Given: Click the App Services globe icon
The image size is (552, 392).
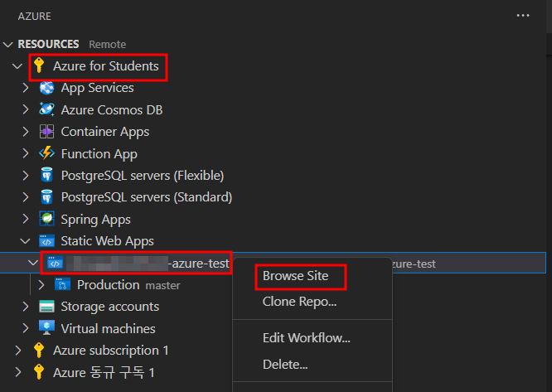Looking at the screenshot, I should [46, 88].
